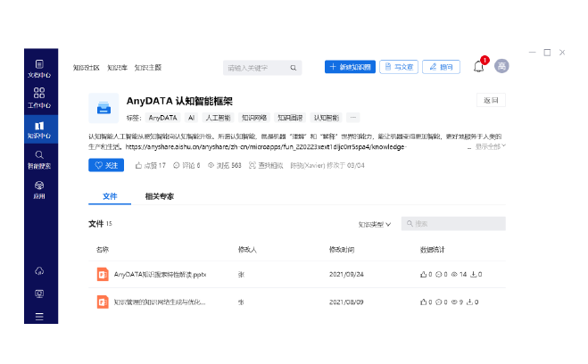
Task: Click the download icon in the 2021/09/24 row
Action: click(474, 275)
